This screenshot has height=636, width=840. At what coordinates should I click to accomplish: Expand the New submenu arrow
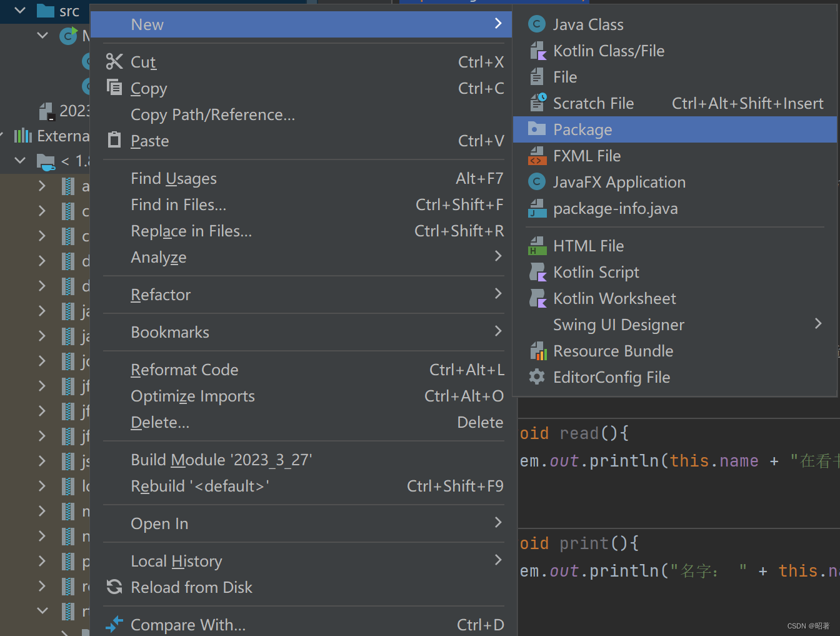[x=498, y=23]
